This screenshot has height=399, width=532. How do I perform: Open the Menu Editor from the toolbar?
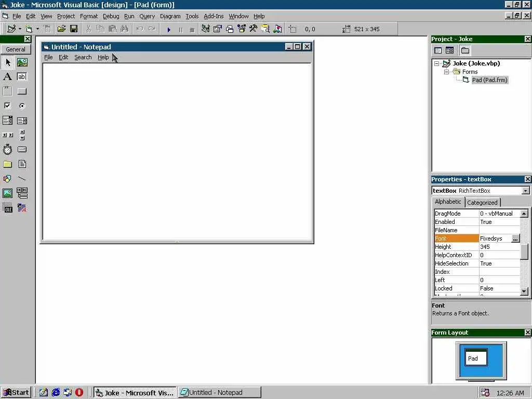click(47, 29)
